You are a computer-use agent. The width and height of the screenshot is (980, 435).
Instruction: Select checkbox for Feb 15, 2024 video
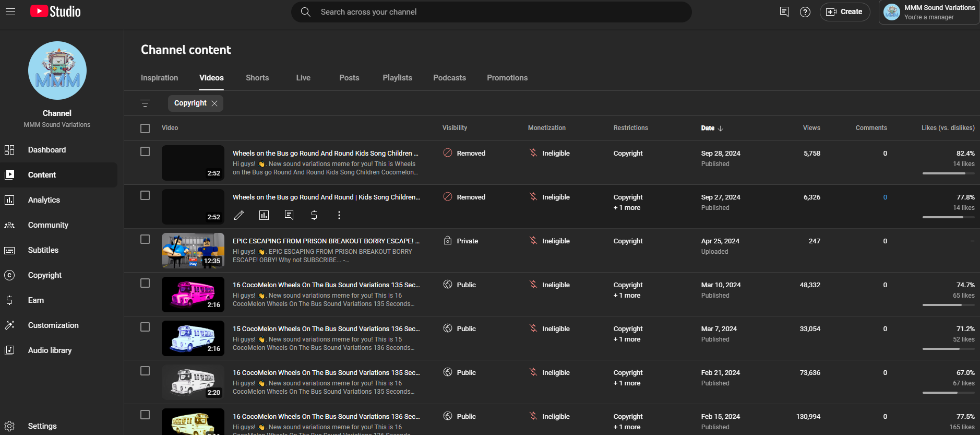[x=145, y=415]
